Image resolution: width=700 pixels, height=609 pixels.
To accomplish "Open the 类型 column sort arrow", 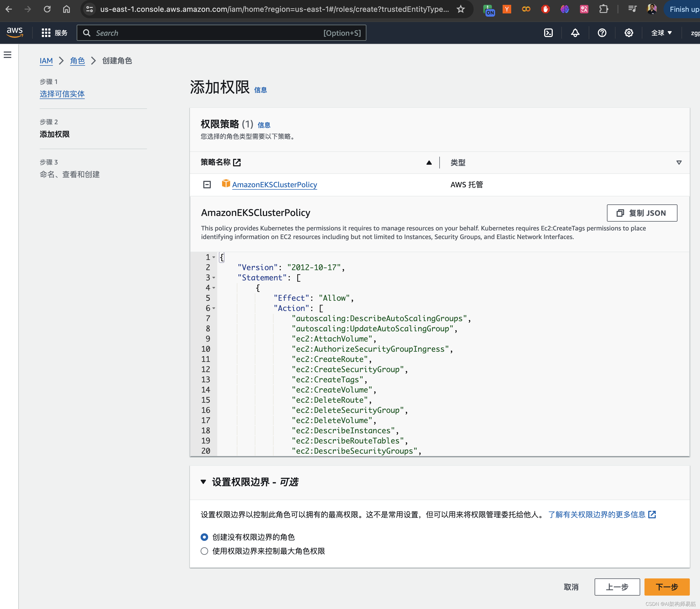I will (679, 163).
